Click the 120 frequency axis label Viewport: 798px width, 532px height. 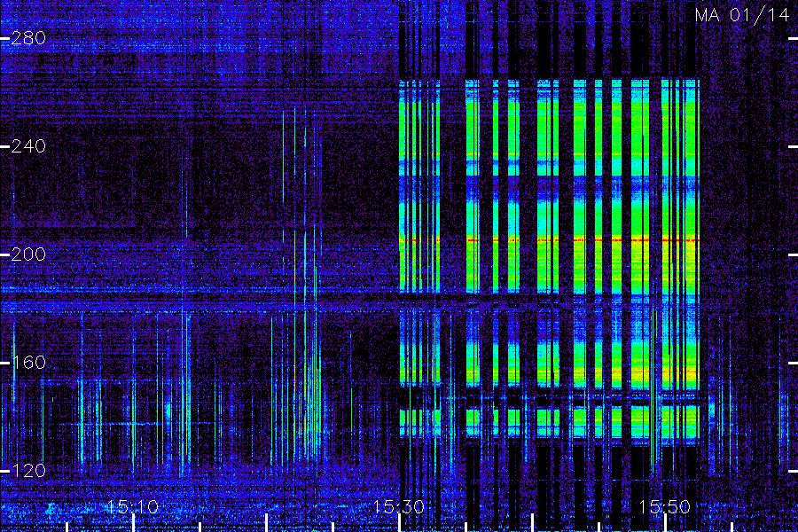point(28,471)
